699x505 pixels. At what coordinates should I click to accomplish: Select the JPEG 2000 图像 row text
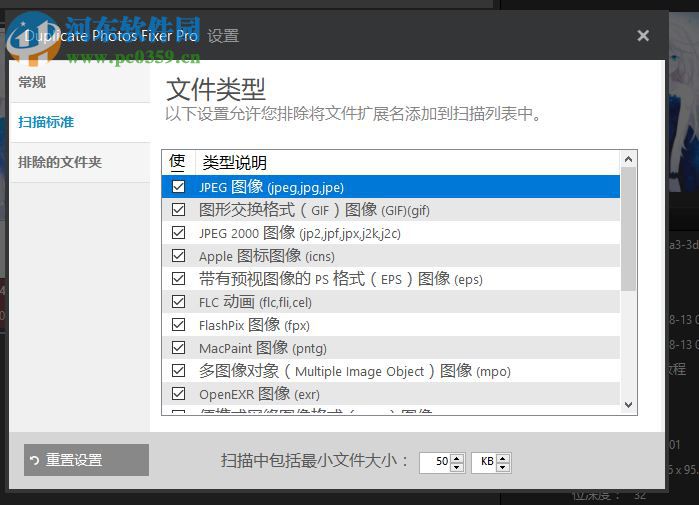300,233
